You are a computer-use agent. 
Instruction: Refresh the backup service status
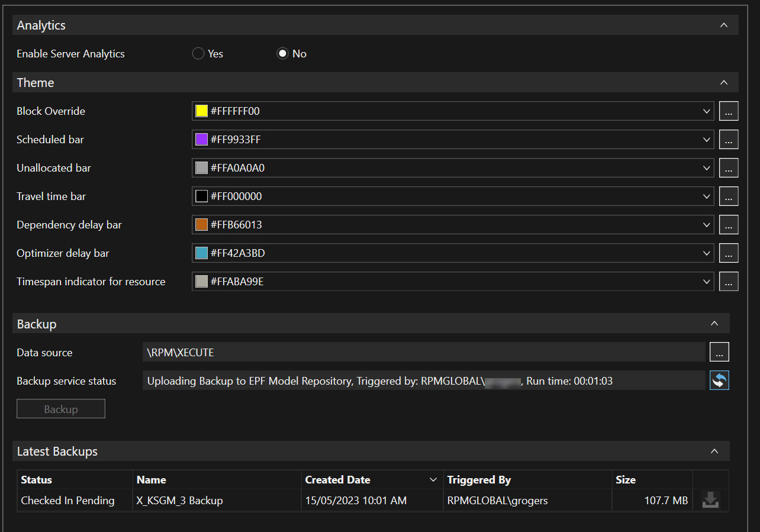[719, 381]
